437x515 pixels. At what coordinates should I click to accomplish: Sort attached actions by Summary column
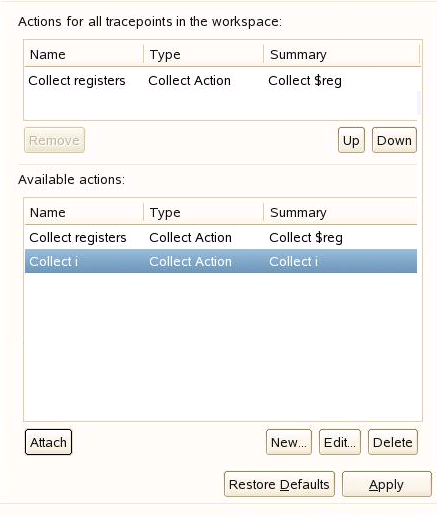coord(341,54)
